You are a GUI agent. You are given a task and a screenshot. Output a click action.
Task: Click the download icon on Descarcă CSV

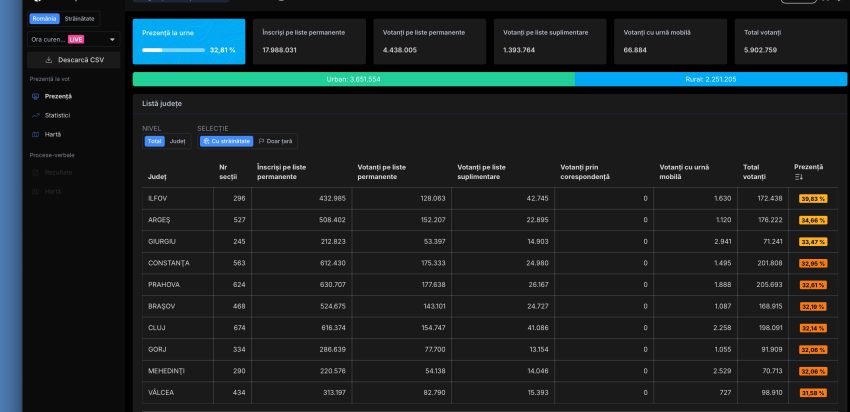pos(49,59)
